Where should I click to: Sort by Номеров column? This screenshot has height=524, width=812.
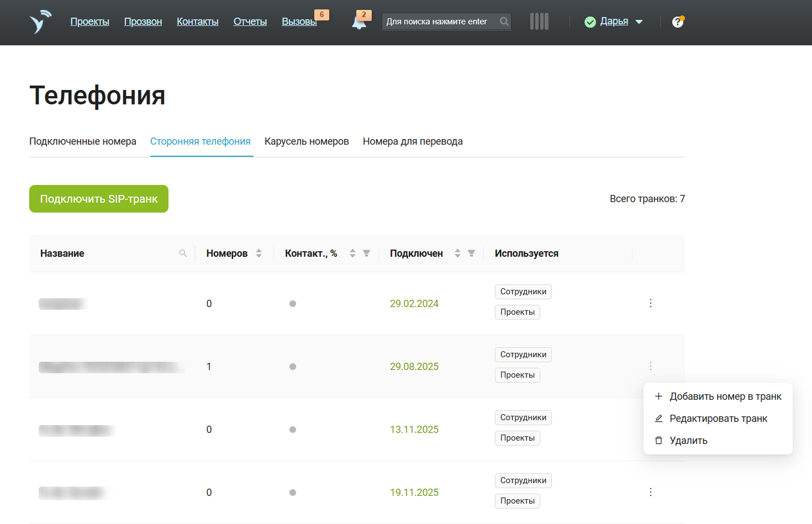pos(259,253)
